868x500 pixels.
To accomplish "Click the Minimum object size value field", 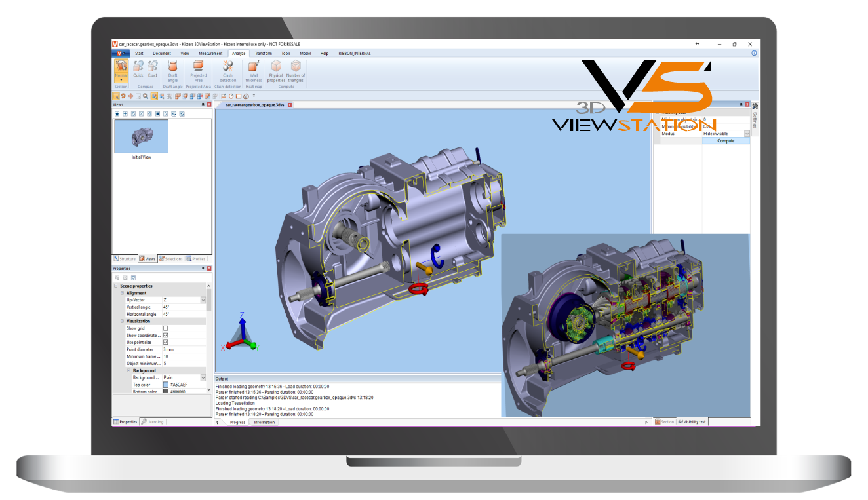I will point(726,119).
